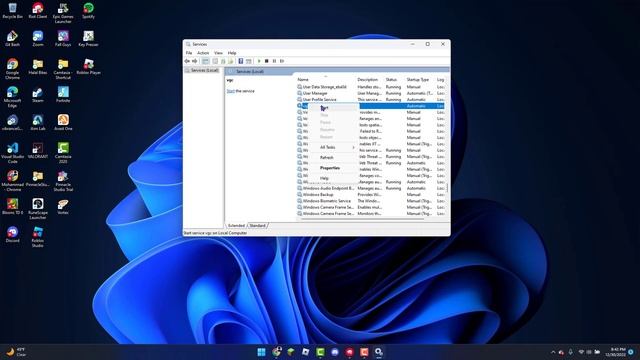Click the Export List toolbar icon
Screen dimensions: 640x360
click(x=231, y=61)
